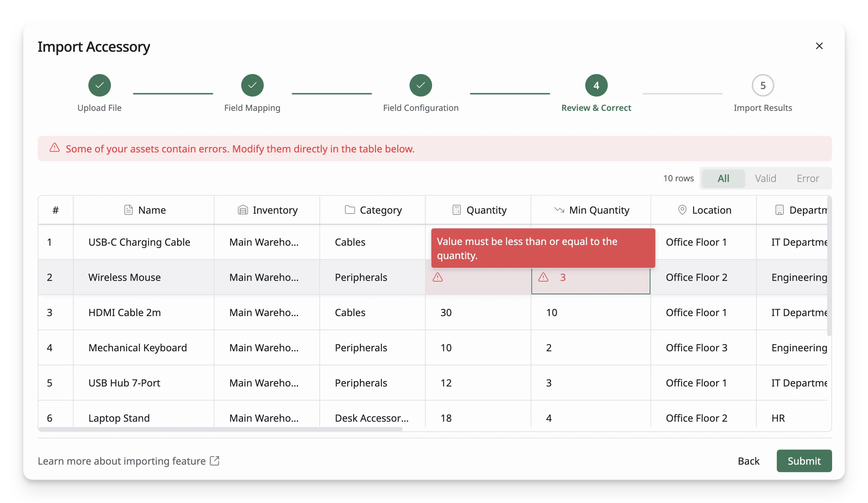Screen dimensions: 868x503
Task: Select the Wireless Mouse name cell
Action: (144, 277)
